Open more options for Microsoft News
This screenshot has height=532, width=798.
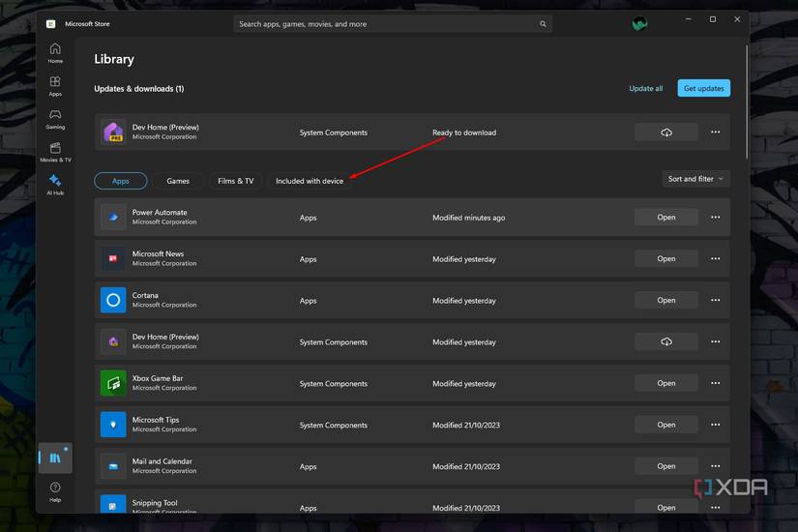click(x=715, y=258)
